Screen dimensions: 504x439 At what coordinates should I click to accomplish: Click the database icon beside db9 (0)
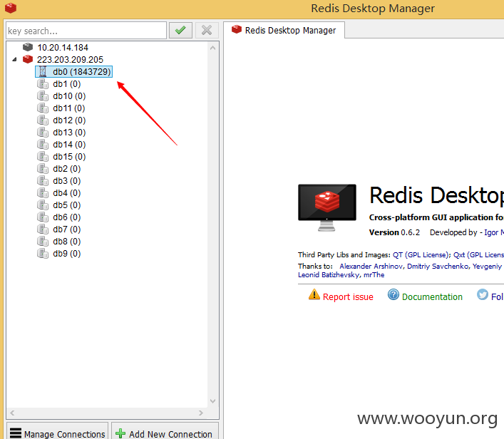coord(43,253)
